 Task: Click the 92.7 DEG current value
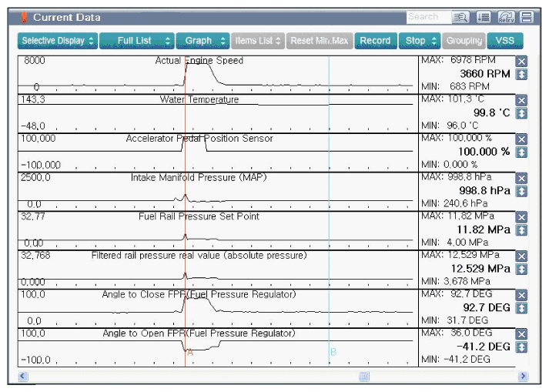(487, 307)
